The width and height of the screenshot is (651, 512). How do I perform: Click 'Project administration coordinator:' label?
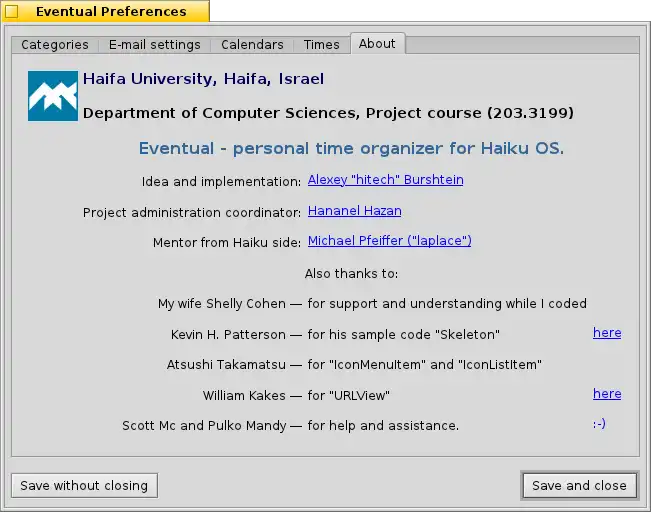(192, 213)
